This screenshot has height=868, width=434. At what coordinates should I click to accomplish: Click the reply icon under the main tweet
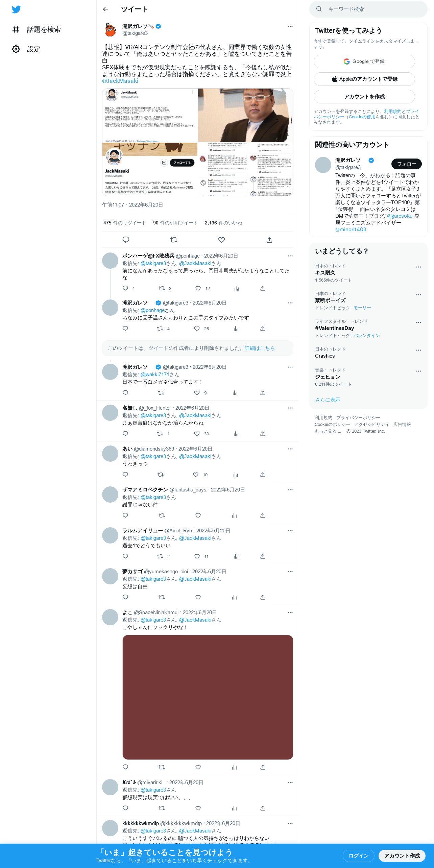[126, 240]
